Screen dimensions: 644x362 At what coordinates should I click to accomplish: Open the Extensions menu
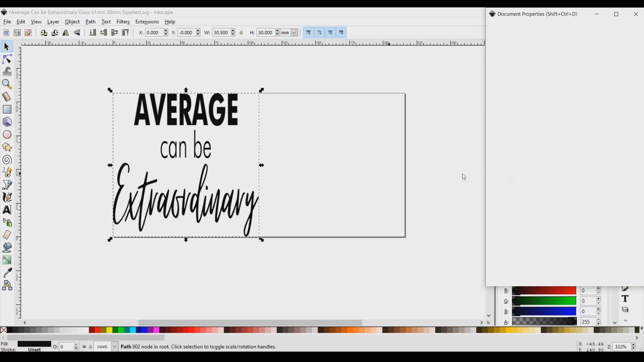tap(147, 22)
